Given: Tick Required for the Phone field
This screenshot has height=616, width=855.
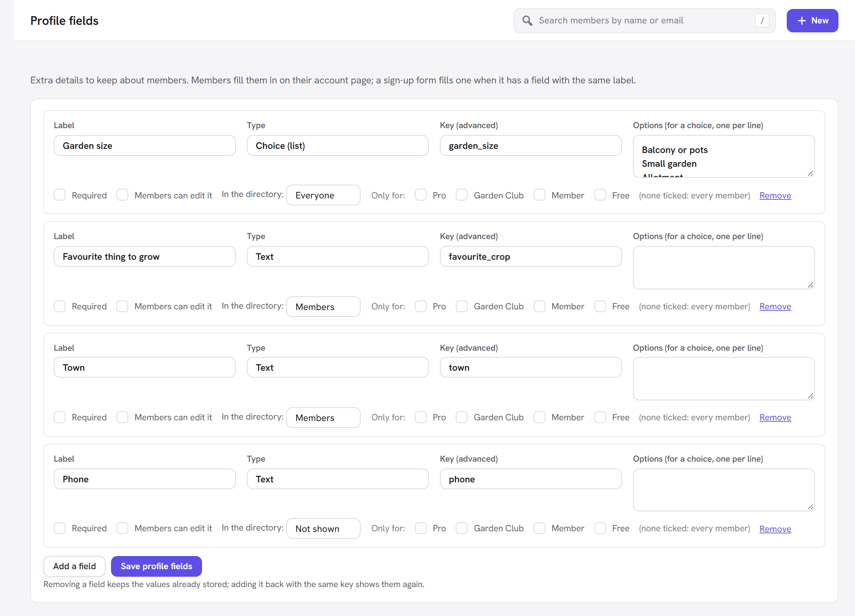Looking at the screenshot, I should pyautogui.click(x=60, y=528).
